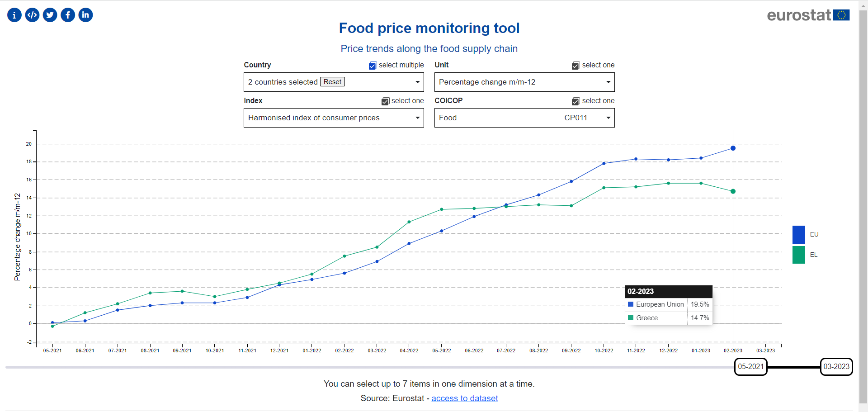Follow the access to dataset link
Screen dimensions: 868x412
click(464, 398)
